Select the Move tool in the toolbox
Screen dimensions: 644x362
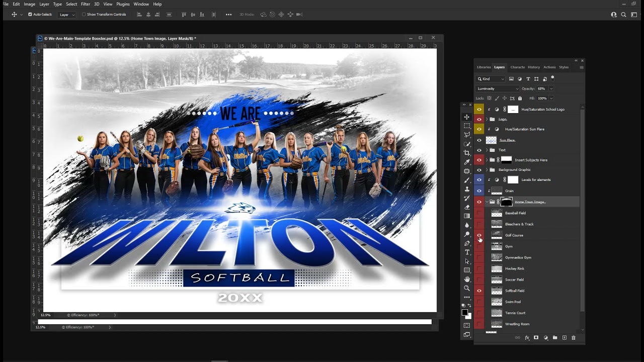click(x=467, y=117)
